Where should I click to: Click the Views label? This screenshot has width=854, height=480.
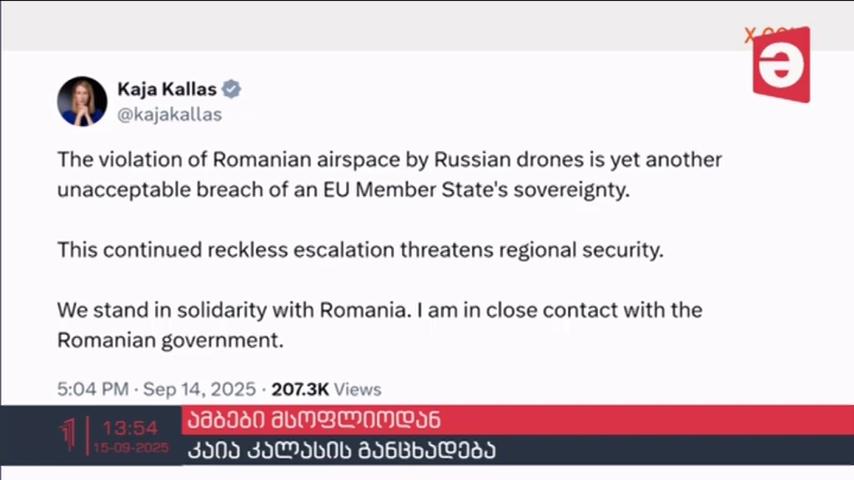[357, 390]
